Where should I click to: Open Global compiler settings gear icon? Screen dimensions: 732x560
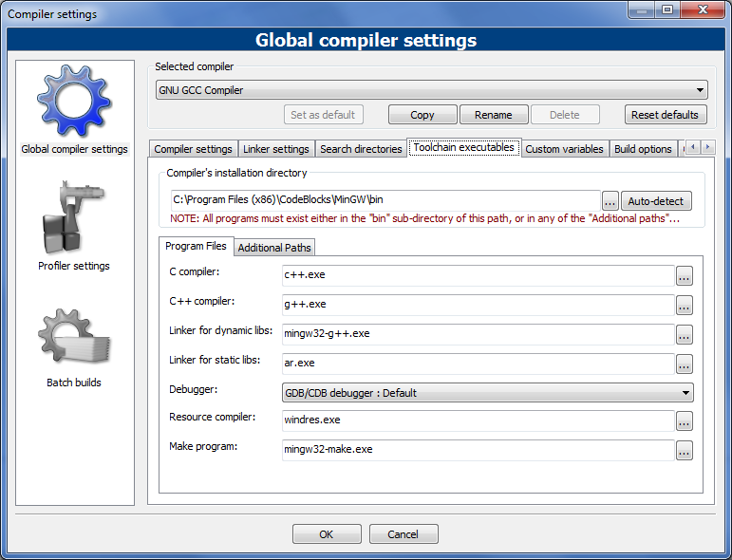click(x=73, y=100)
